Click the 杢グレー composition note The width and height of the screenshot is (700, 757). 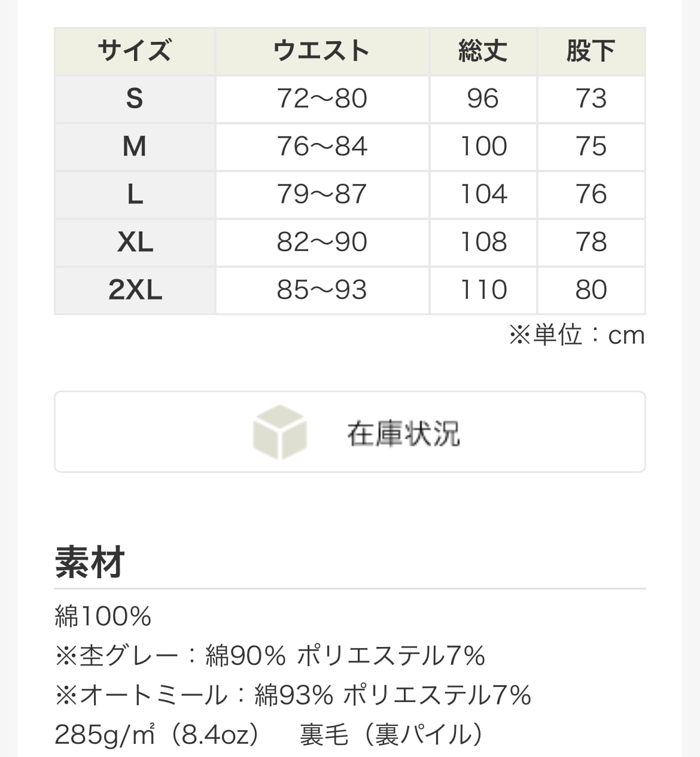click(x=270, y=656)
